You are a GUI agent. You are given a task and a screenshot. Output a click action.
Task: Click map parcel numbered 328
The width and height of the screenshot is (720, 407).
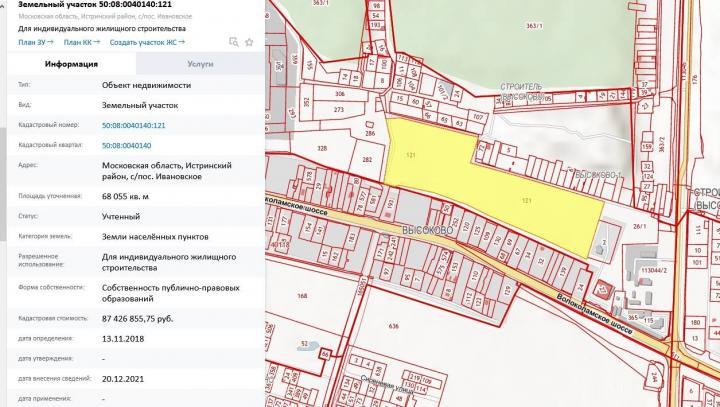(x=322, y=148)
